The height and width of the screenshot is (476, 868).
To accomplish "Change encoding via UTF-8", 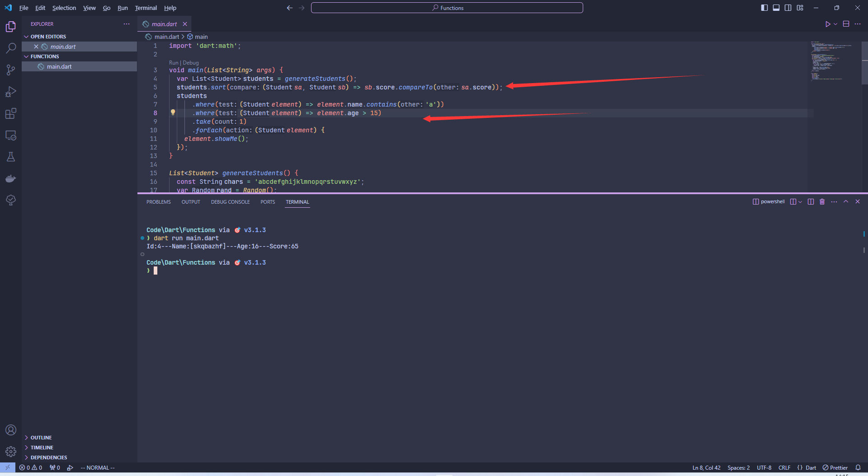I will click(x=764, y=467).
